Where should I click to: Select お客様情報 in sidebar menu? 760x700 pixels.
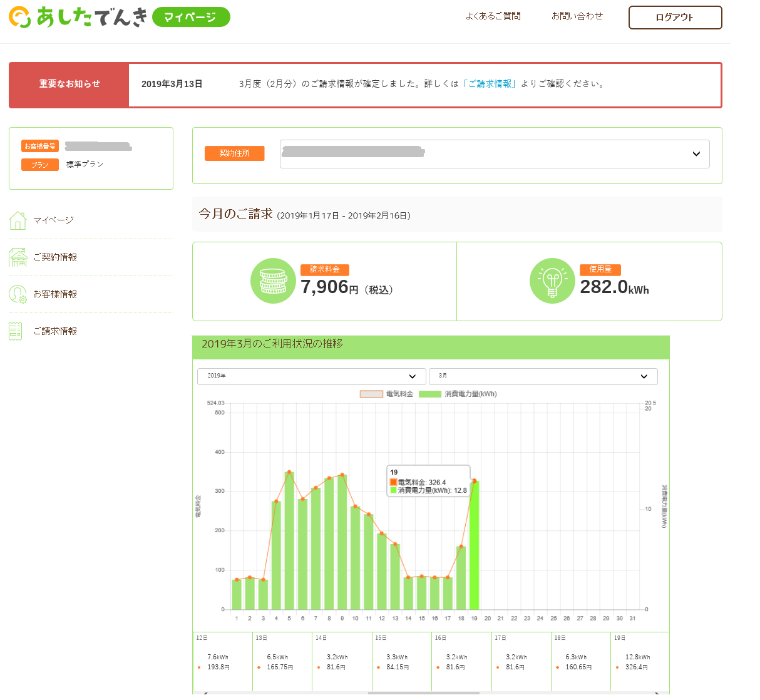tap(55, 294)
